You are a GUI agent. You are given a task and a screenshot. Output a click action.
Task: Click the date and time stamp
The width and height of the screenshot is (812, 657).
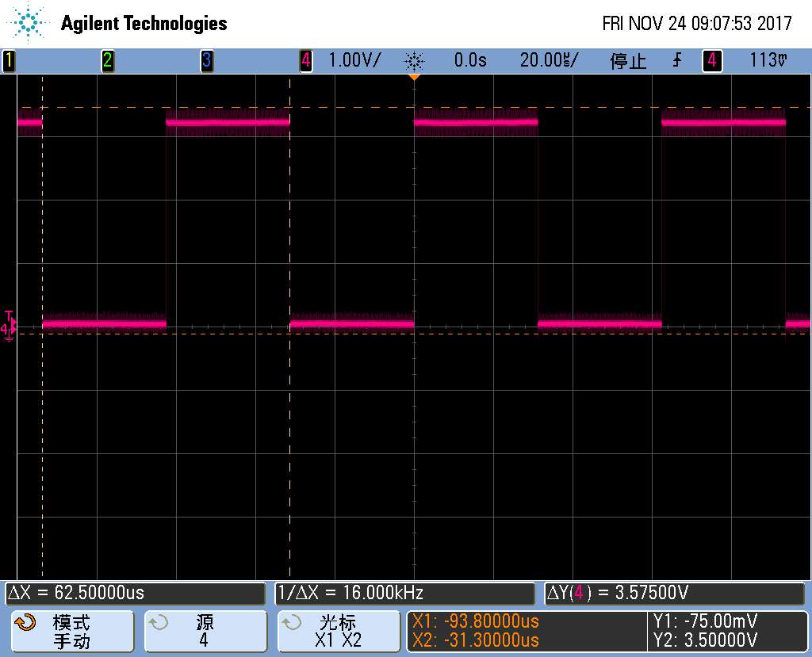[697, 23]
